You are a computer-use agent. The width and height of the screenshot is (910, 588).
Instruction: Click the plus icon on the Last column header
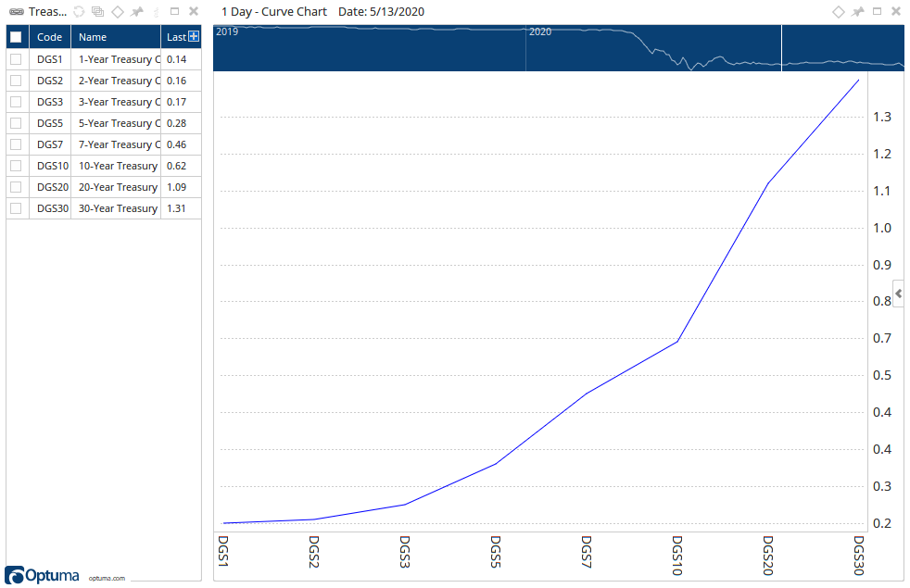click(194, 35)
